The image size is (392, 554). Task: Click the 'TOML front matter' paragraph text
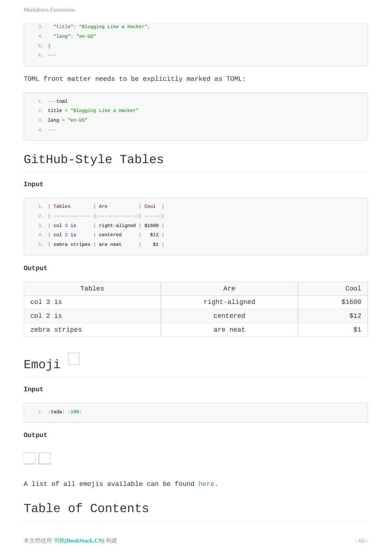point(135,79)
